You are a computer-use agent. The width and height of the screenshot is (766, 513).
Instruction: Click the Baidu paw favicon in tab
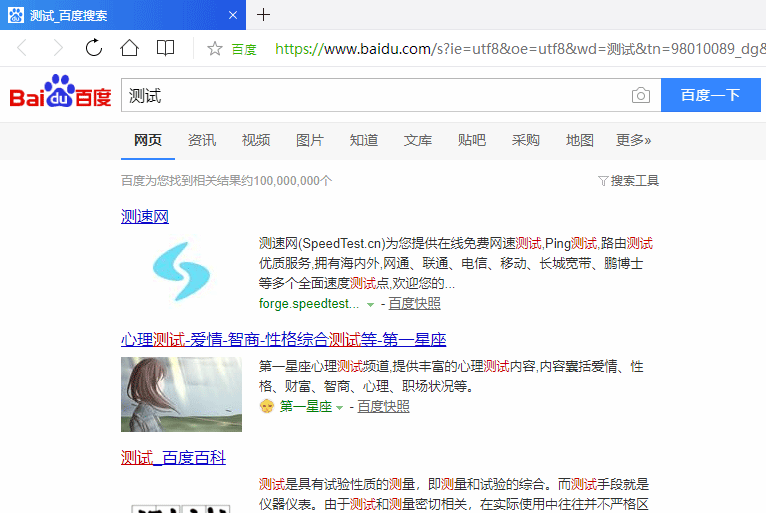(x=16, y=15)
